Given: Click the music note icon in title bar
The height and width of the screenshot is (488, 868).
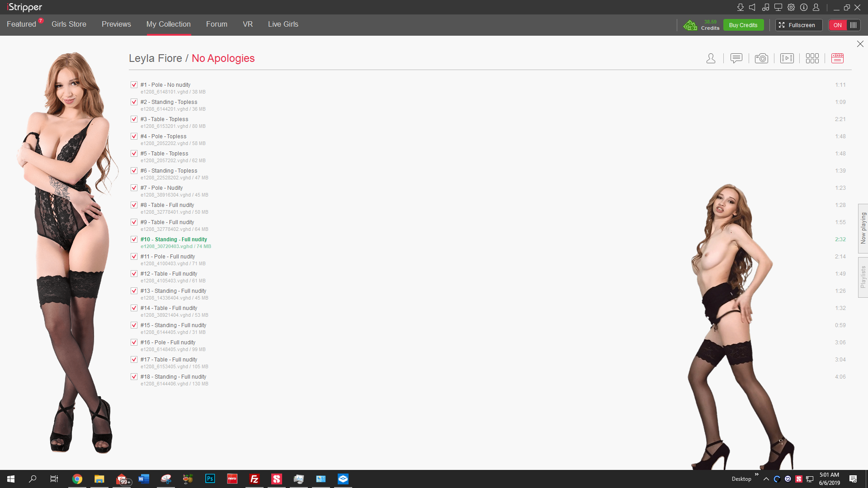Looking at the screenshot, I should tap(765, 7).
